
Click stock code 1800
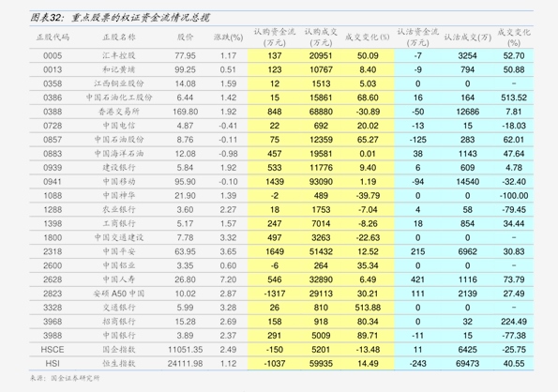[x=53, y=237]
